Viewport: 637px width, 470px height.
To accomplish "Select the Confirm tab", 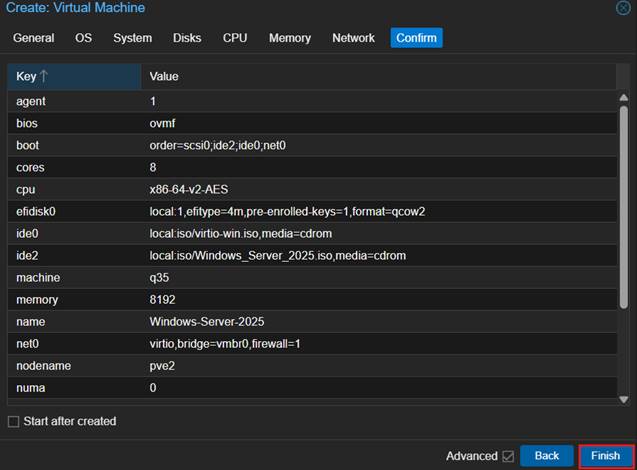I will click(416, 38).
